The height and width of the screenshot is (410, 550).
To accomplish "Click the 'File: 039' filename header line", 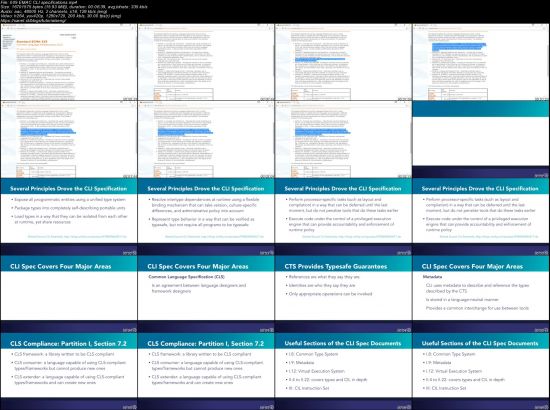I will 39,2.
